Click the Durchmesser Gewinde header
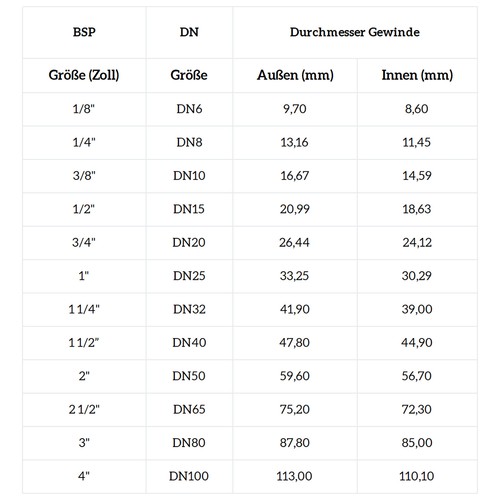 coord(355,32)
